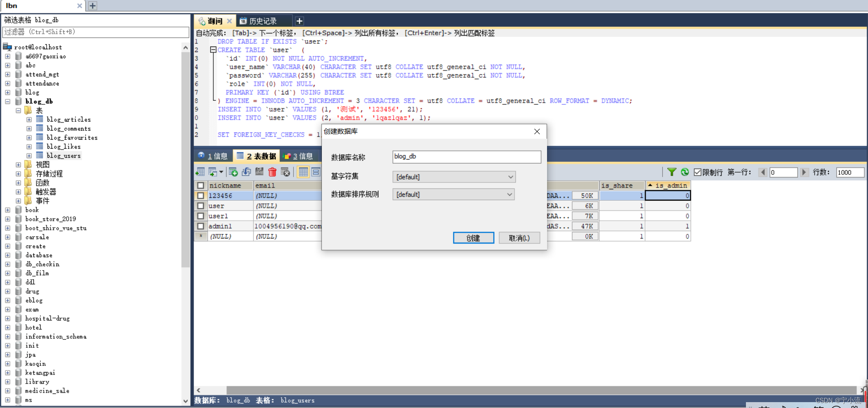
Task: Click the export table data icon
Action: [x=200, y=172]
